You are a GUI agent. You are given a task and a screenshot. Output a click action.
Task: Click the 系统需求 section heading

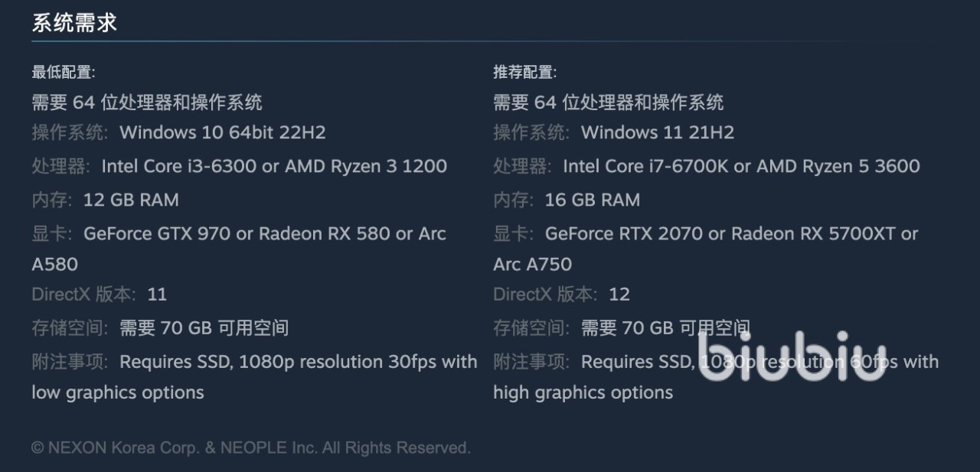(x=74, y=22)
